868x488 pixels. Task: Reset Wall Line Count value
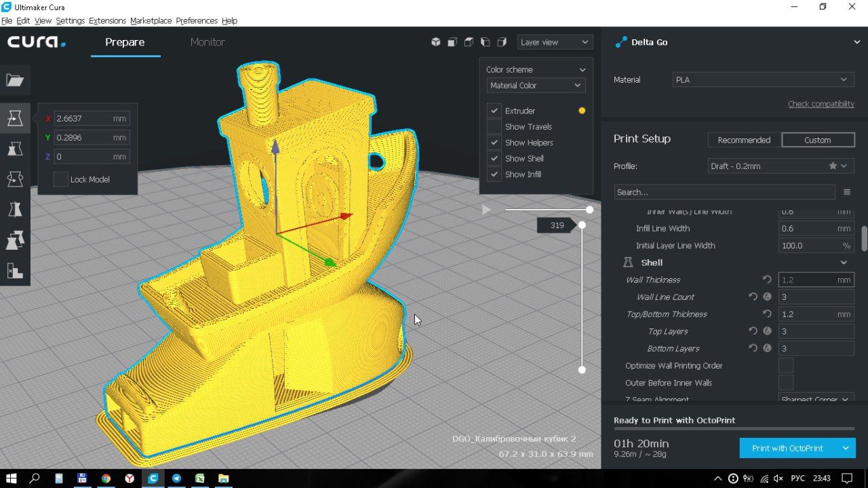tap(753, 297)
